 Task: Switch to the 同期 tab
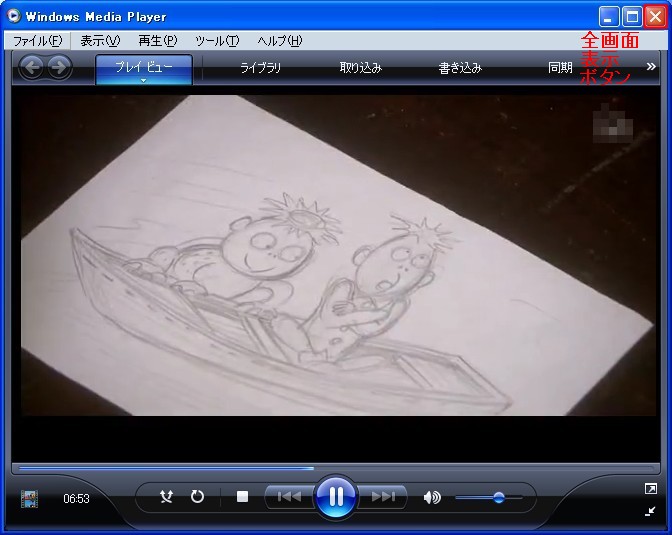tap(560, 68)
